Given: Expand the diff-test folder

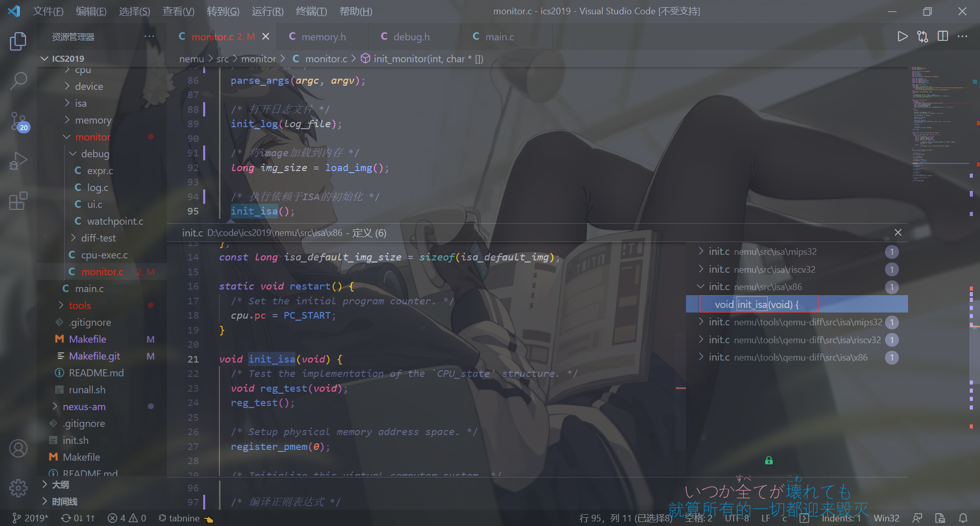Looking at the screenshot, I should [102, 238].
